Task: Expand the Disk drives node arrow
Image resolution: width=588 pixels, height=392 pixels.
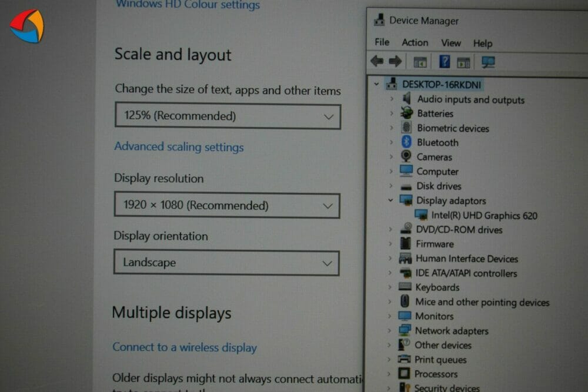Action: tap(391, 186)
